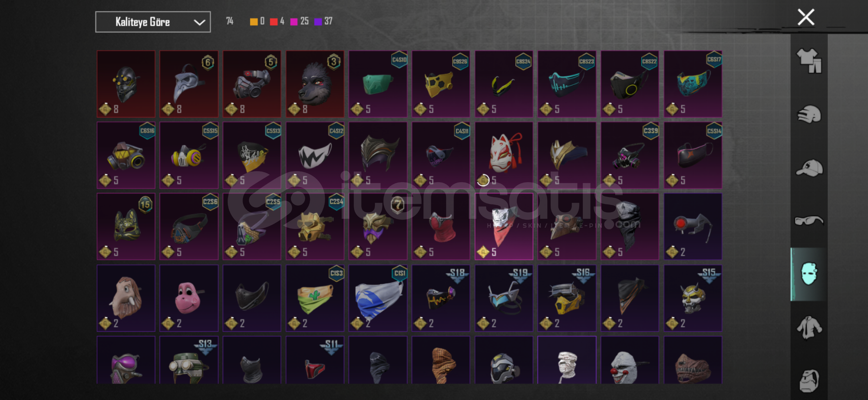Viewport: 868px width, 400px height.
Task: Select the face mask category tab
Action: (x=809, y=274)
